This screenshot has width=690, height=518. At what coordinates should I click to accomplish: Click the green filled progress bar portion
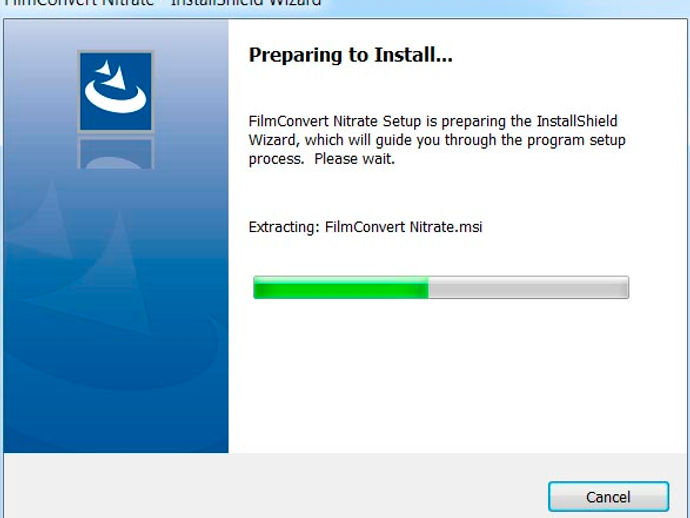coord(341,287)
